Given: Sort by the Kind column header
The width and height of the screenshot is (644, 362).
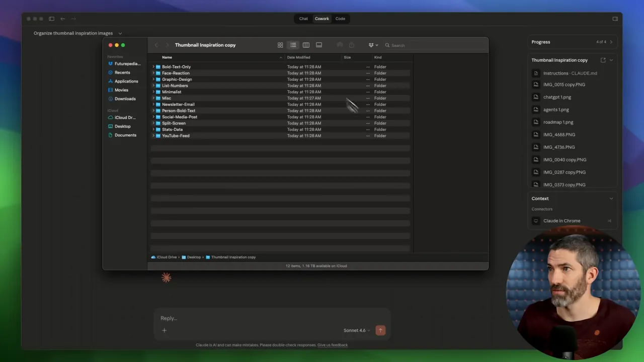Looking at the screenshot, I should (378, 57).
